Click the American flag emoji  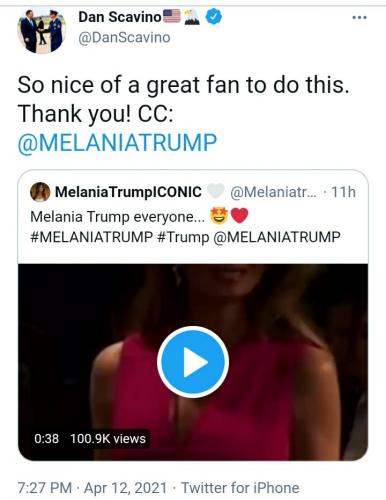click(x=172, y=16)
